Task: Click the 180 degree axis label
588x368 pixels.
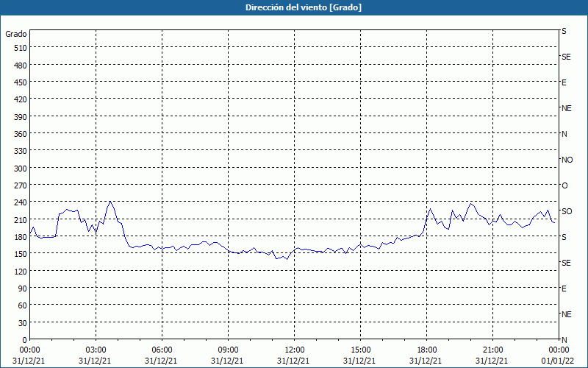Action: click(21, 236)
